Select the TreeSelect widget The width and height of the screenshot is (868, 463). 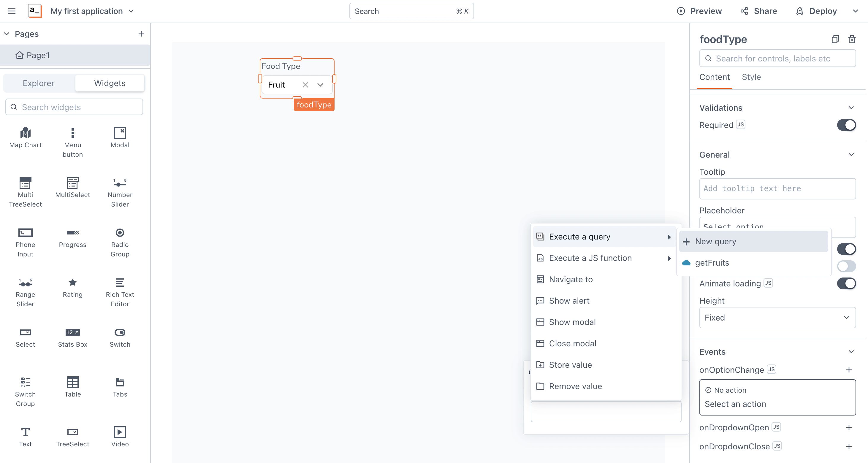(72, 437)
